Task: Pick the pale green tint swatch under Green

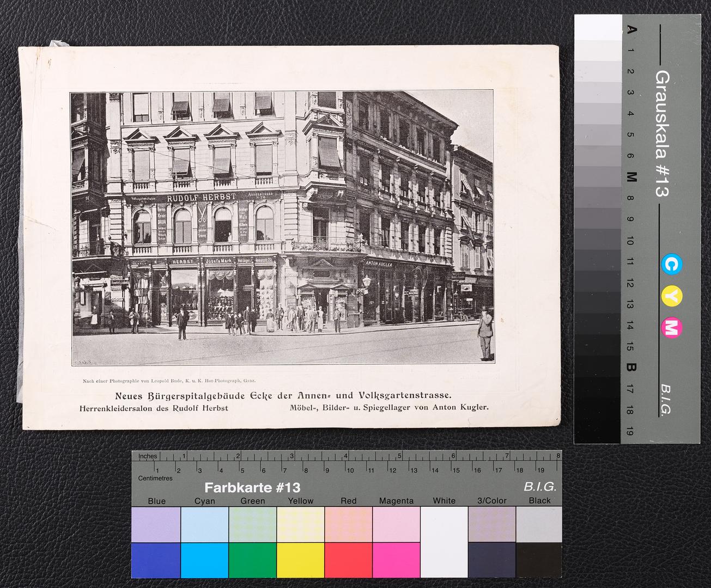Action: coord(252,524)
